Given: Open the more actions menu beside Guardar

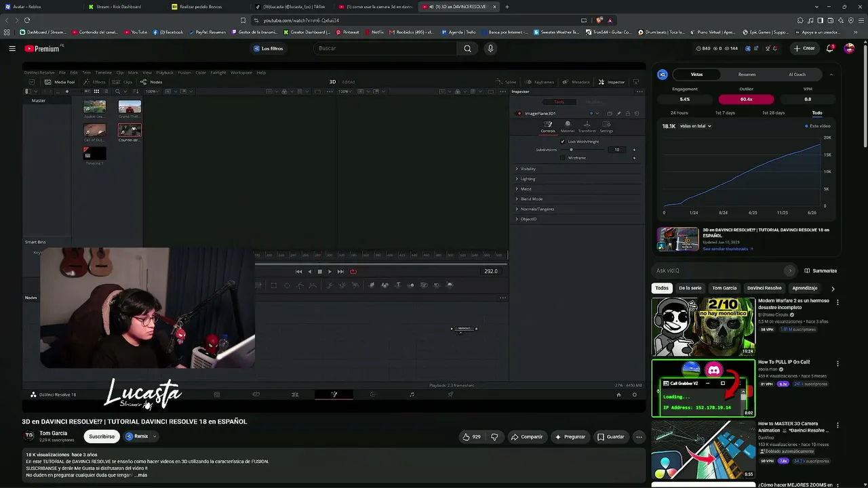Looking at the screenshot, I should click(x=639, y=436).
